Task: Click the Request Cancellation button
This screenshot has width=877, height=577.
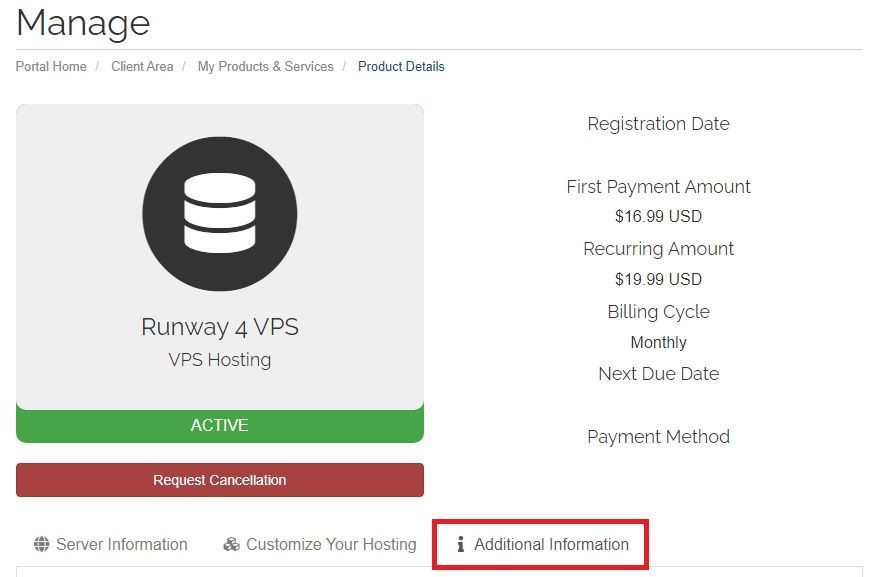Action: (x=220, y=480)
